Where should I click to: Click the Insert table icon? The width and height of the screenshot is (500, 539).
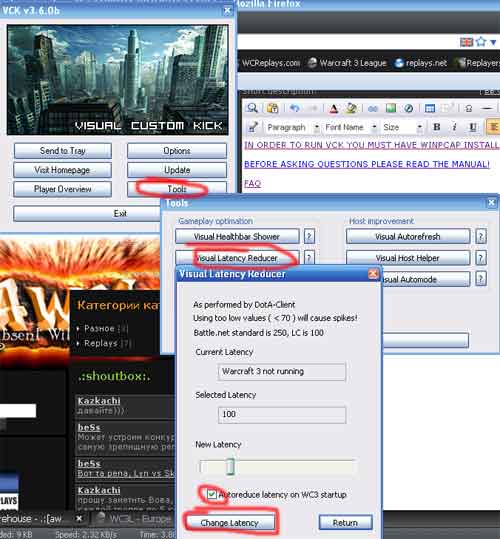430,109
